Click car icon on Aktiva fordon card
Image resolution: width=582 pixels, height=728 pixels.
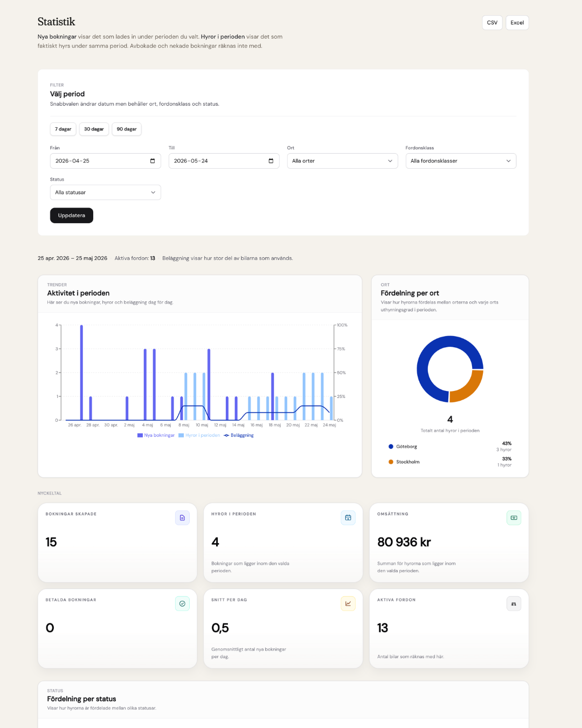(514, 603)
